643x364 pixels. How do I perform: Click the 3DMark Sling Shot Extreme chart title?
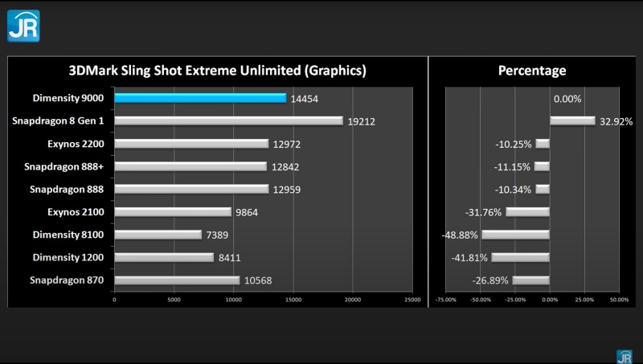[217, 71]
